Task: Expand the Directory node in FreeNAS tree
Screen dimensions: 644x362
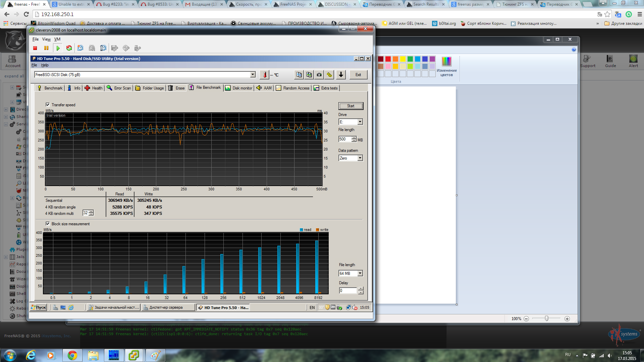Action: [6, 109]
